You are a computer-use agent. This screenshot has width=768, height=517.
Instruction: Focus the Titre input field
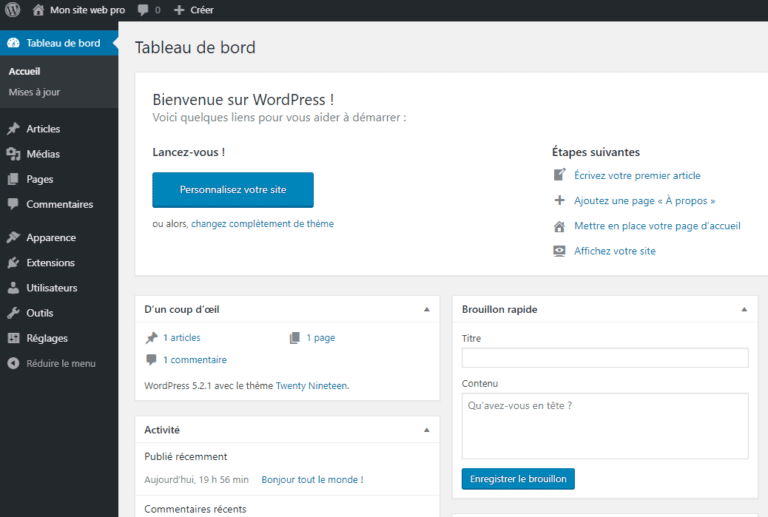[x=605, y=357]
